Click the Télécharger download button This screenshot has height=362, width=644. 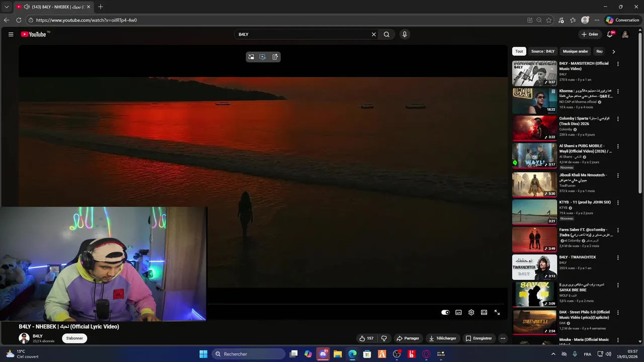coord(443,338)
